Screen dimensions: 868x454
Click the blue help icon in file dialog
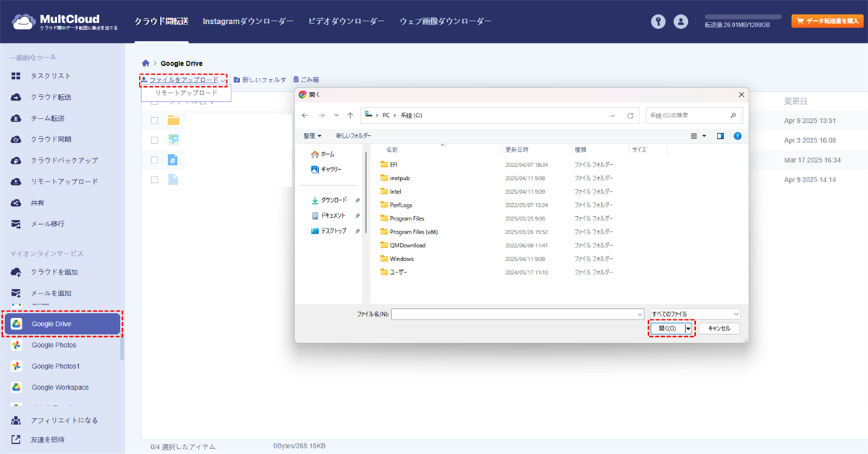click(x=737, y=135)
